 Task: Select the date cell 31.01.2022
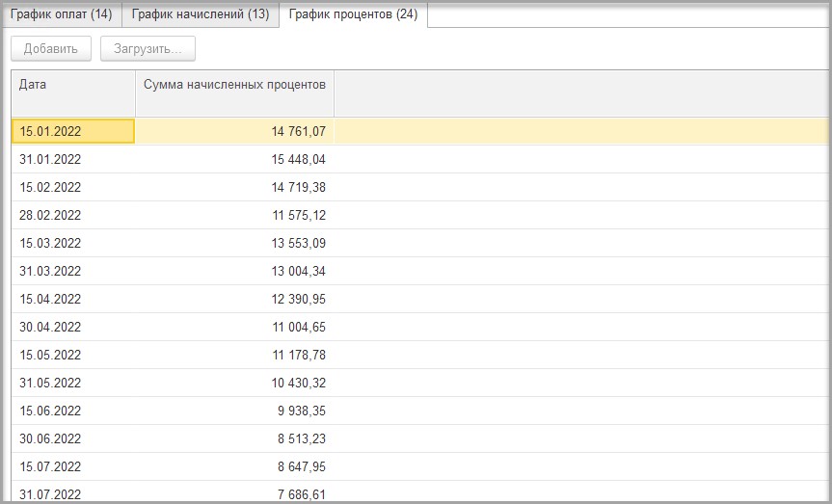73,159
